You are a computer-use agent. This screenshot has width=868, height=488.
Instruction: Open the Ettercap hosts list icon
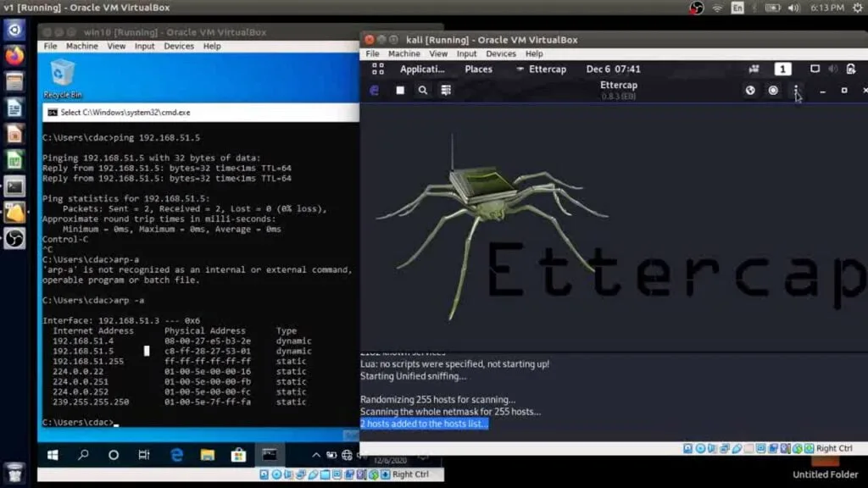[446, 90]
